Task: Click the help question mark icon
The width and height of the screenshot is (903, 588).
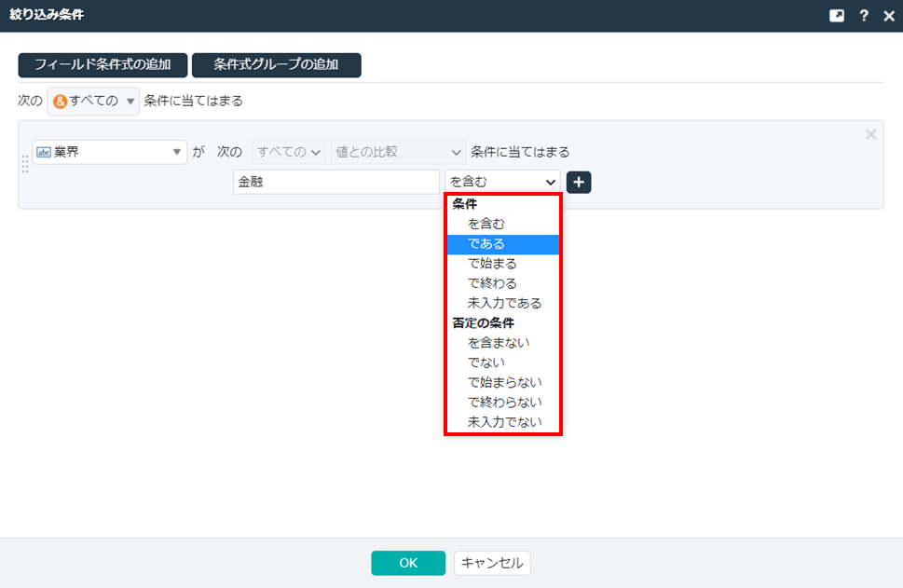Action: coord(864,16)
